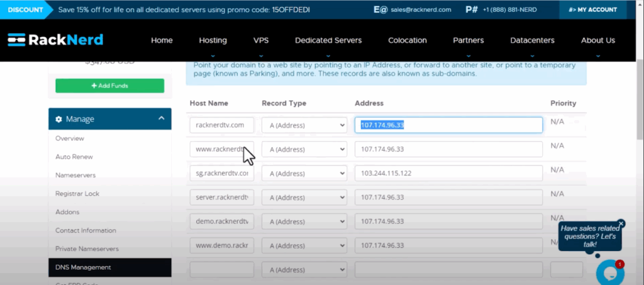Open the Datacenters menu in the navbar
The height and width of the screenshot is (285, 644).
[x=532, y=40]
